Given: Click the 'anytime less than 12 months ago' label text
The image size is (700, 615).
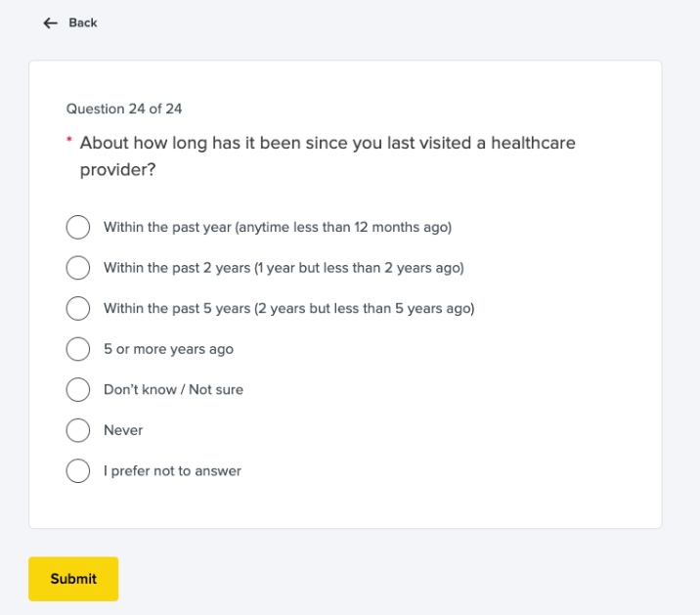Looking at the screenshot, I should click(x=343, y=227).
